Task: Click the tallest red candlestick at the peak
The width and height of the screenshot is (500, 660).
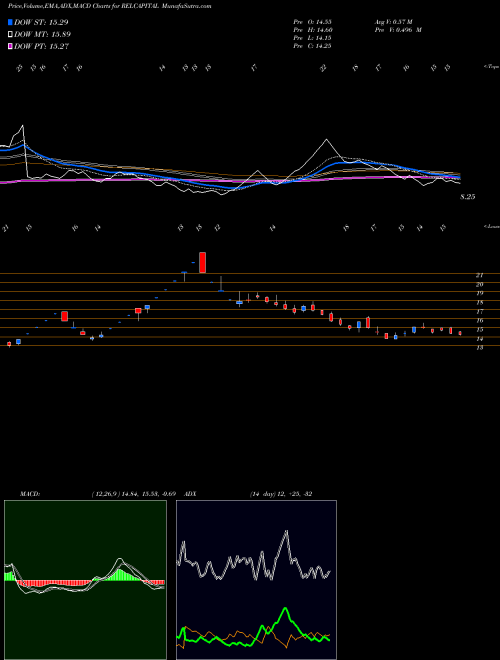Action: point(202,263)
